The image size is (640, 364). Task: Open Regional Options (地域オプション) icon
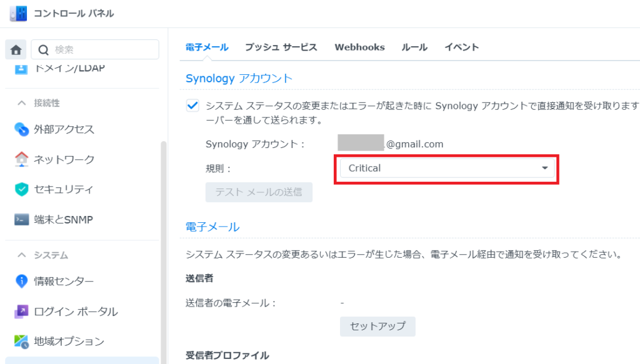(x=22, y=342)
